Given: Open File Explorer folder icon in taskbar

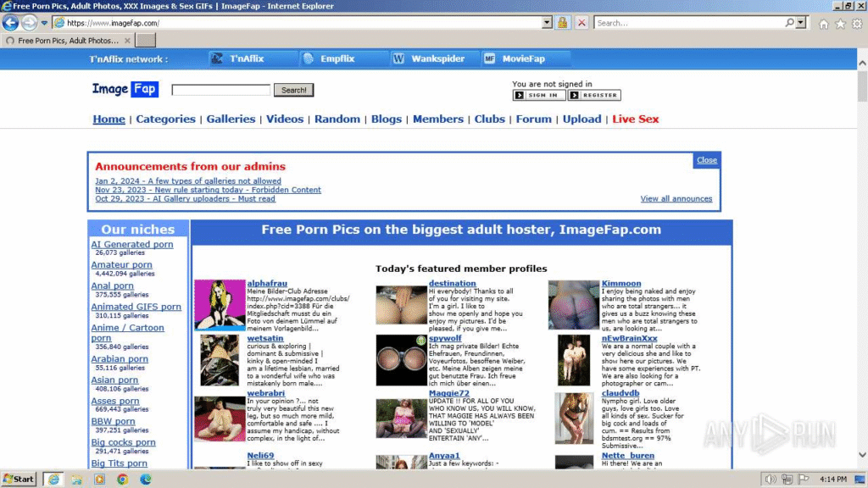Looking at the screenshot, I should click(x=76, y=479).
